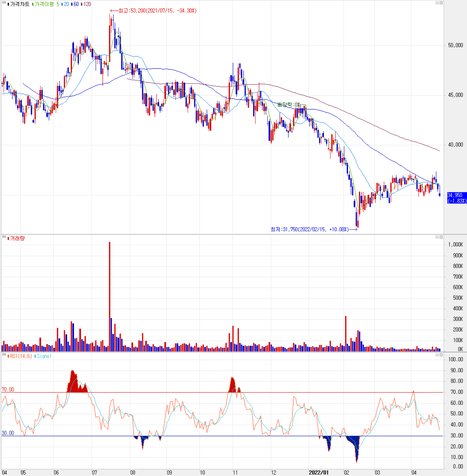Close the price chart panel
This screenshot has height=476, width=467.
441,3
